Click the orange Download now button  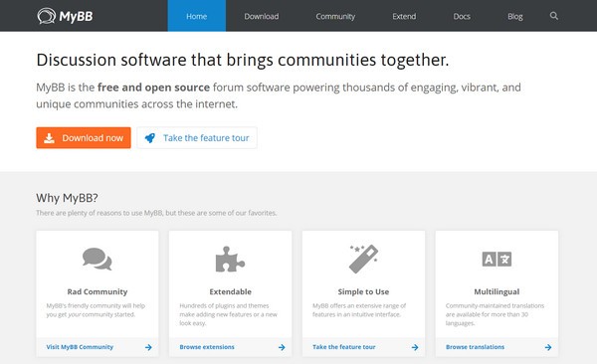(84, 138)
